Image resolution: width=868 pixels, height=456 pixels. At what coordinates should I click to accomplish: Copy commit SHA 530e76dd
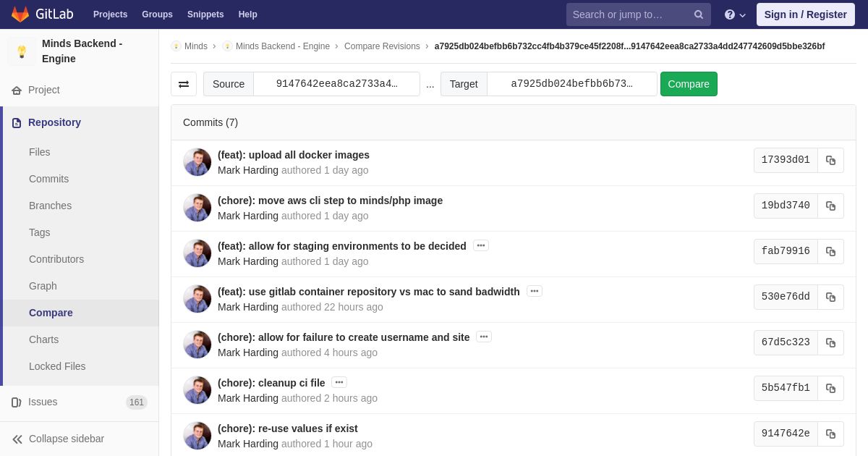(830, 297)
